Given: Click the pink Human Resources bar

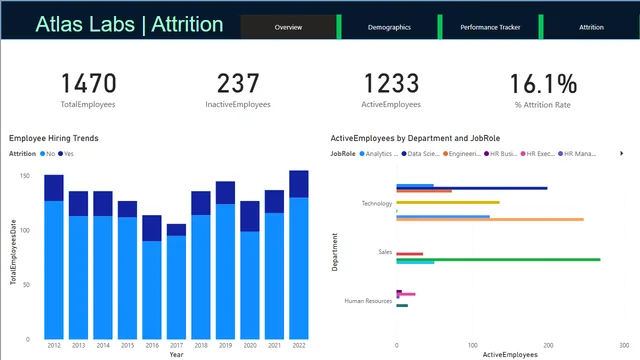Looking at the screenshot, I should click(x=407, y=294).
